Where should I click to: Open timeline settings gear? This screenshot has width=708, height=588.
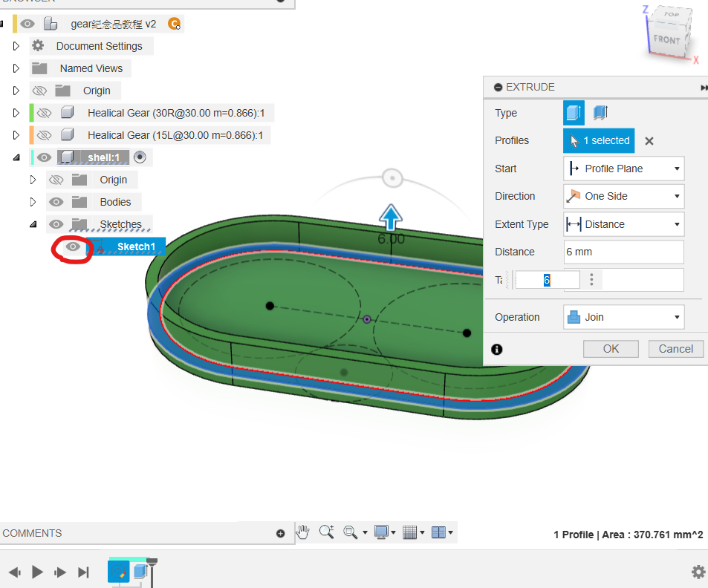(698, 572)
